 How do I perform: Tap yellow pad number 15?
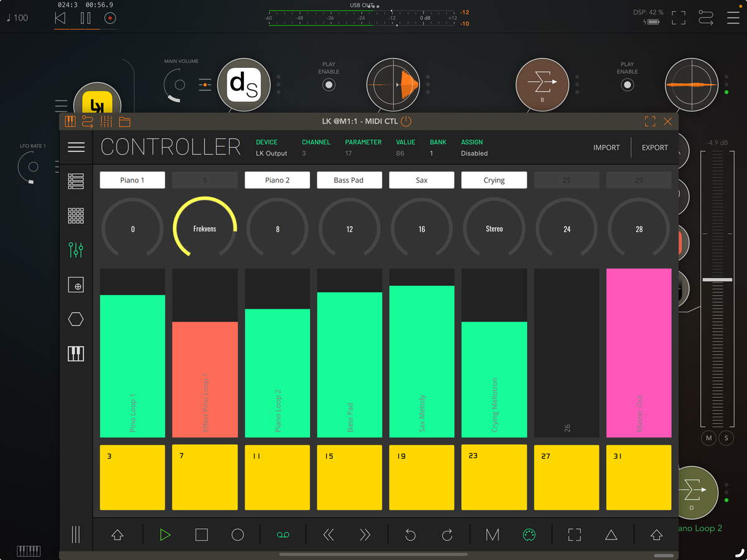coord(349,477)
